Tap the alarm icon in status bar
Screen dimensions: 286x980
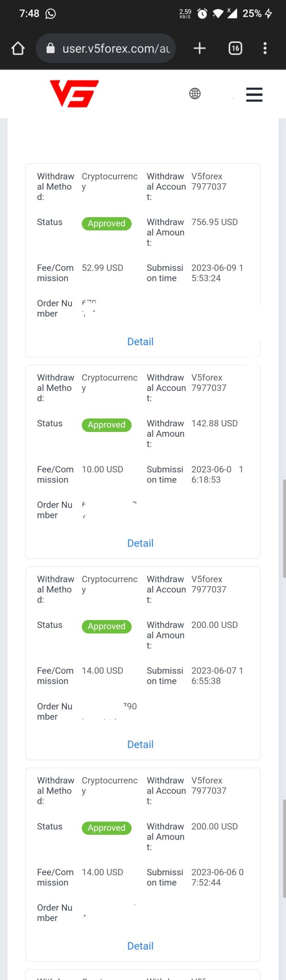click(202, 13)
